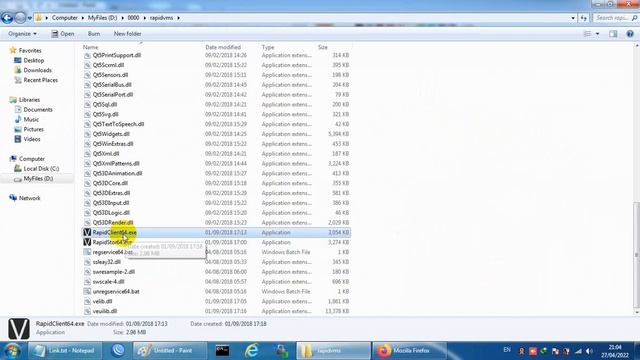This screenshot has width=640, height=360.
Task: Switch to Untitled - Paint taskbar item
Action: click(x=170, y=351)
